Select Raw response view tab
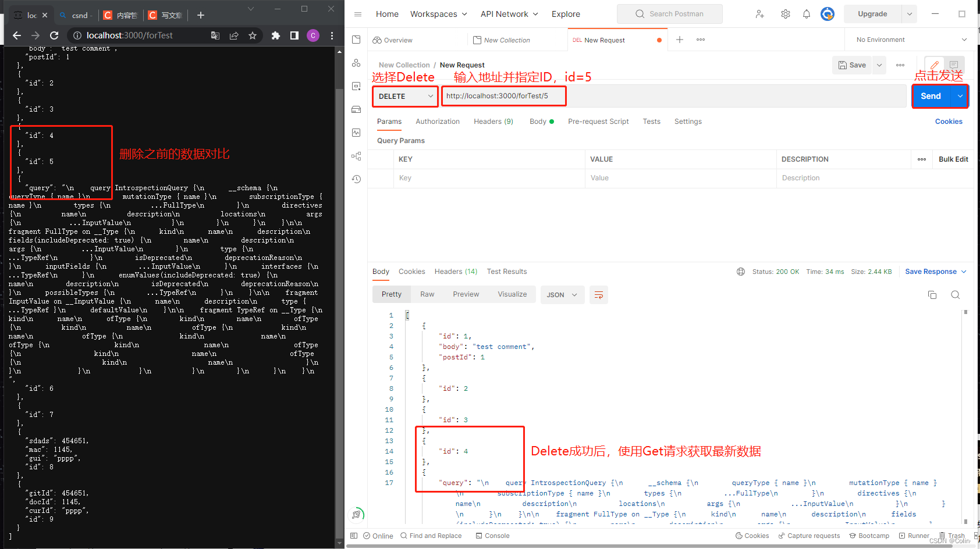The width and height of the screenshot is (980, 549). pyautogui.click(x=427, y=294)
